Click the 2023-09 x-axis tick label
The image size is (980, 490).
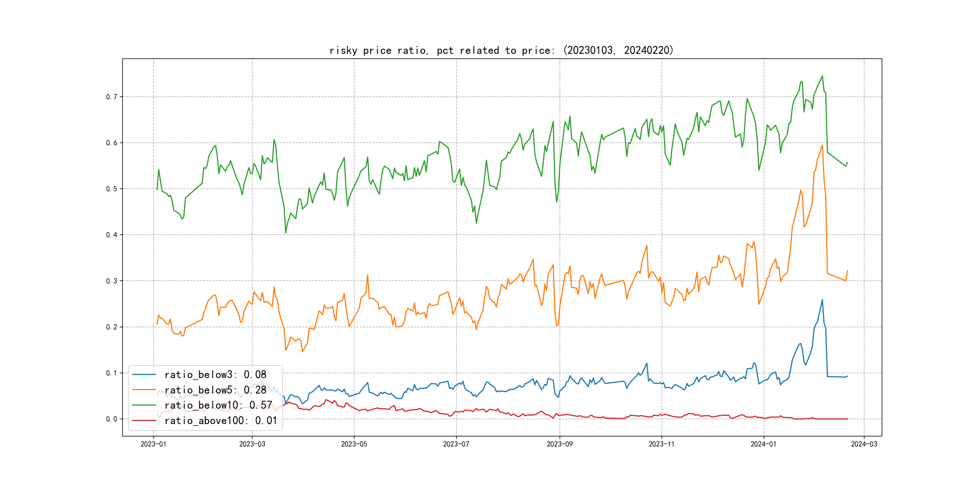pos(559,444)
